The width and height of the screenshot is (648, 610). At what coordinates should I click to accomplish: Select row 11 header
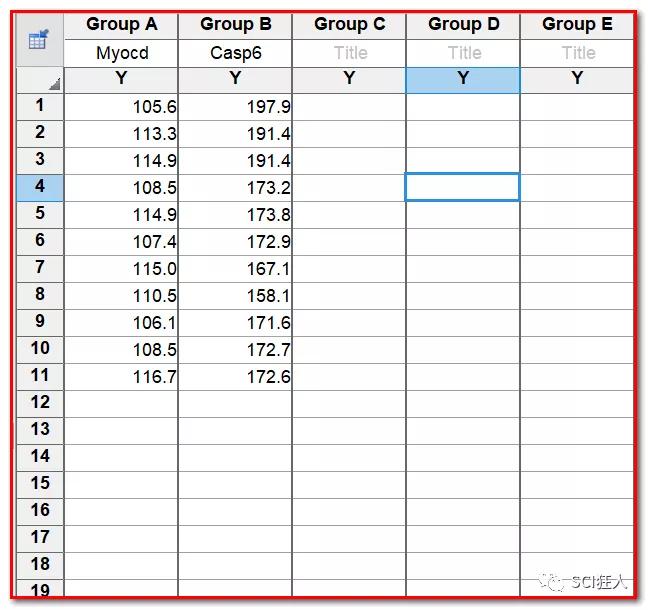tap(40, 375)
